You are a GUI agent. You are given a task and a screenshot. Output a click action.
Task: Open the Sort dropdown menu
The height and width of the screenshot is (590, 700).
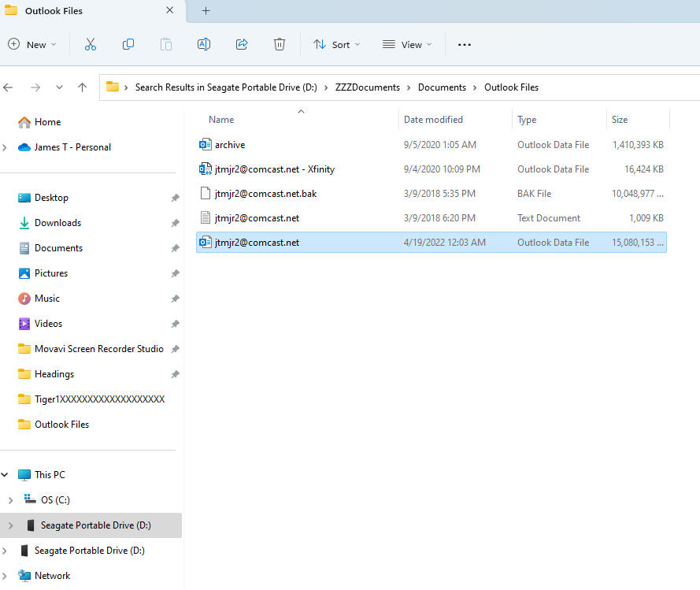(x=336, y=45)
